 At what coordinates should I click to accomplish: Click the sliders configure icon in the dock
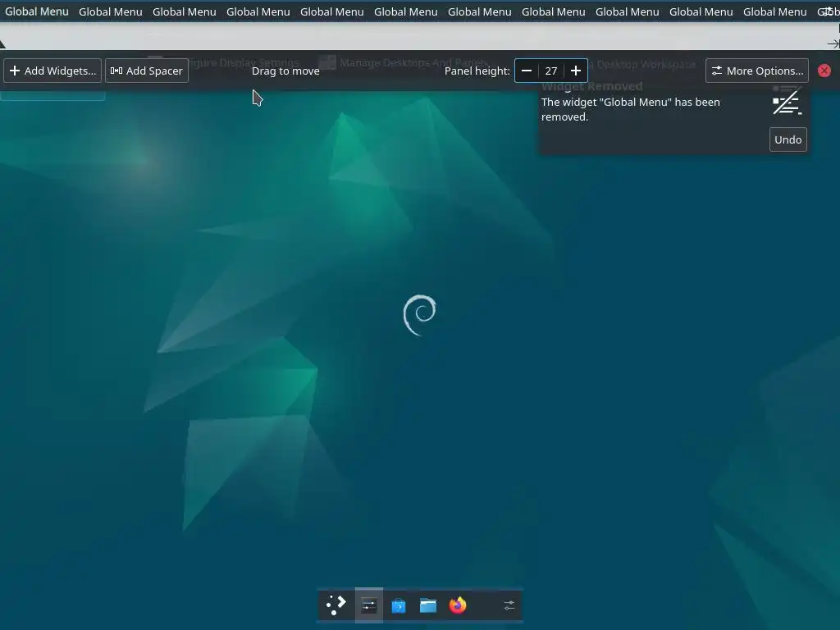point(509,605)
